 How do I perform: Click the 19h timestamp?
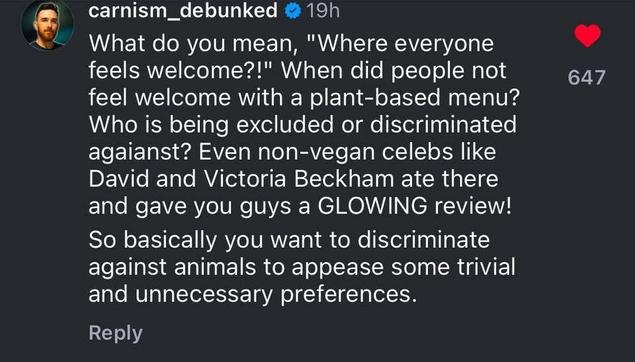[x=323, y=11]
